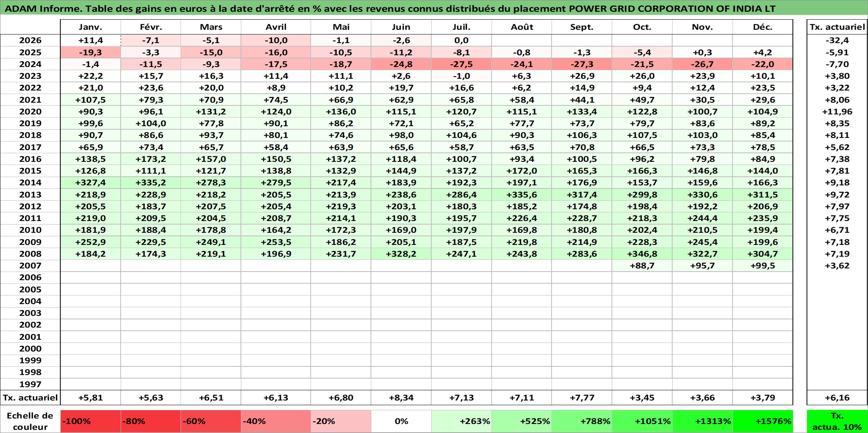Click the 2008 Oct. value +346,8
The image size is (868, 433).
(642, 254)
